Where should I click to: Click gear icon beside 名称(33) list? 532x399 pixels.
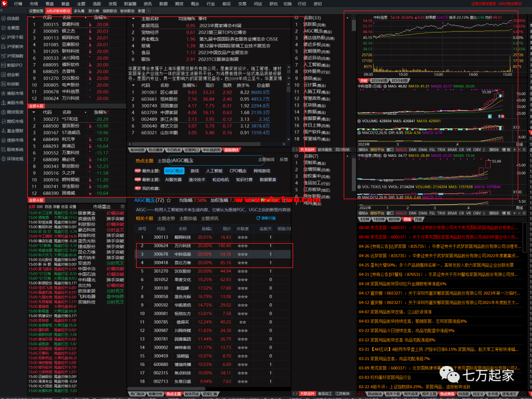point(296,17)
